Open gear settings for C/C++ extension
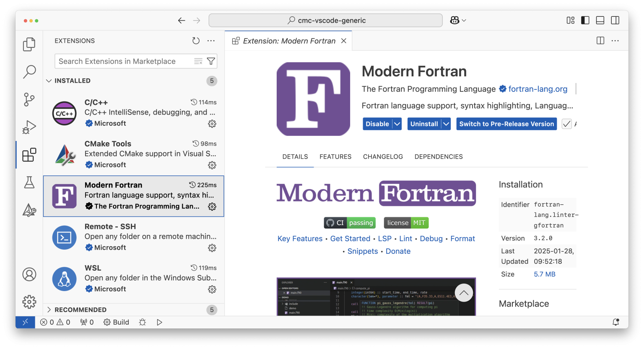Viewport: 644px width, 349px height. [212, 124]
